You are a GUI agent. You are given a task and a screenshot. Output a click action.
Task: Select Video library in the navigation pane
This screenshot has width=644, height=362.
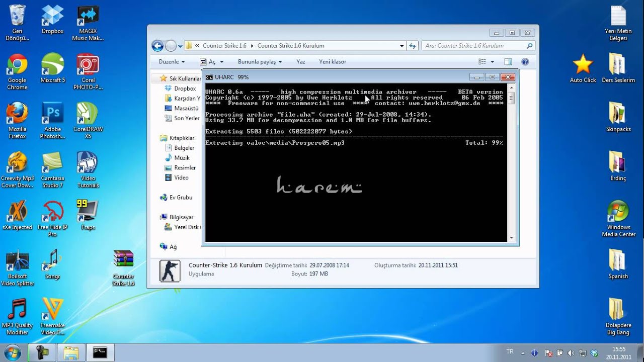(177, 177)
